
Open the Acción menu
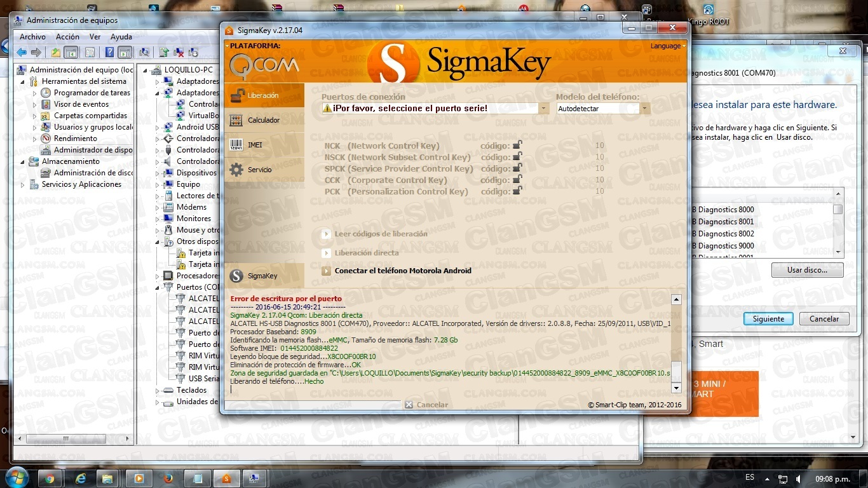coord(67,37)
